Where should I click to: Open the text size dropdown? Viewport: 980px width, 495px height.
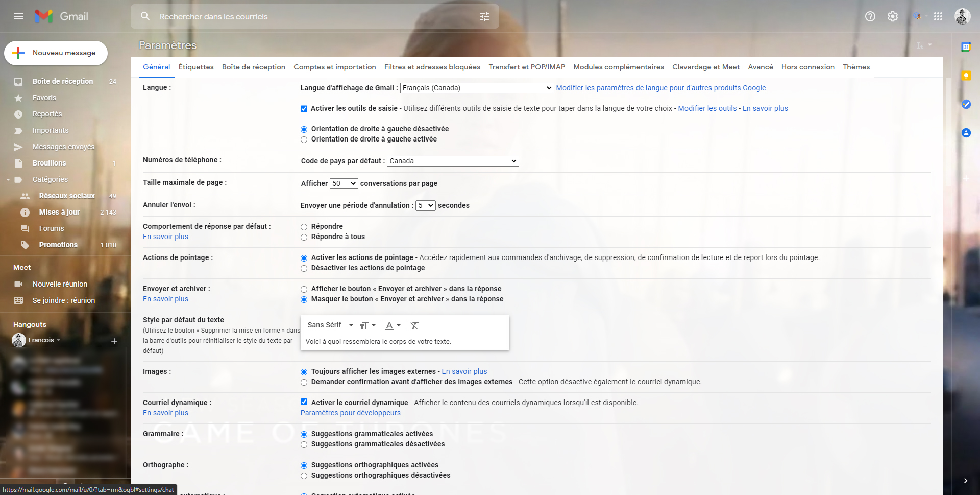(x=367, y=325)
